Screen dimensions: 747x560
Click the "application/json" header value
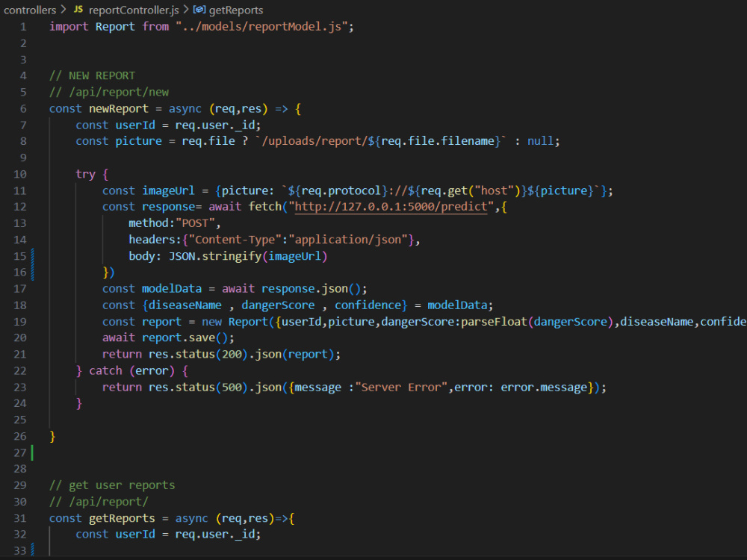pyautogui.click(x=348, y=240)
